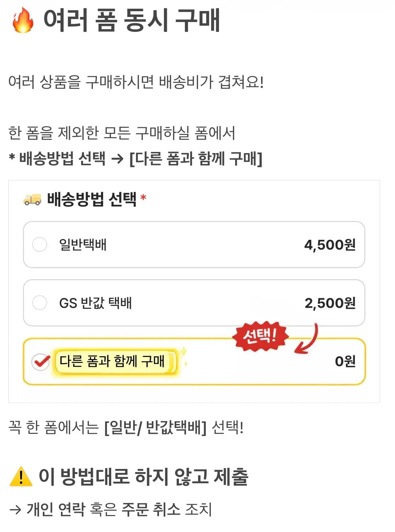Screen dimensions: 395x532
Task: Click the red curved arrow pointing down
Action: point(307,340)
